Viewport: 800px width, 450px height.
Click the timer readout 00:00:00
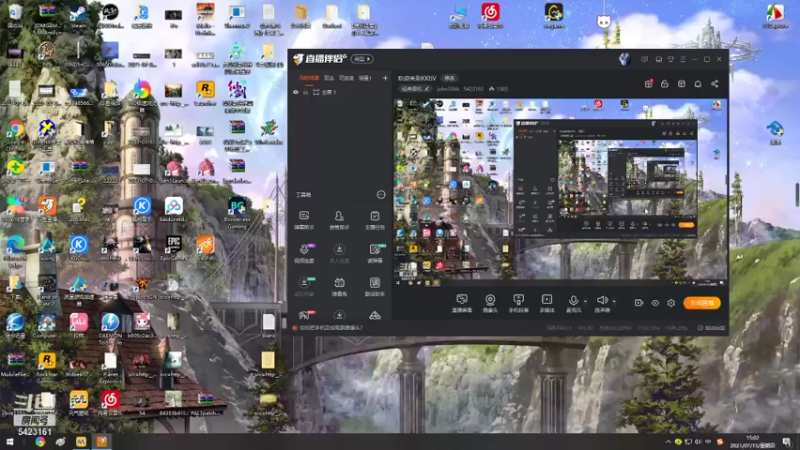(711, 328)
